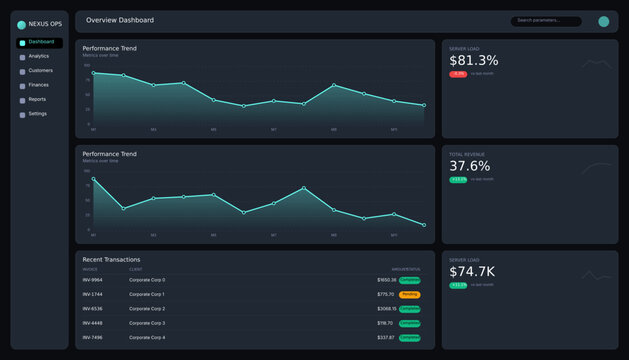
Task: Click the amount in the INV-6536 row
Action: [387, 309]
